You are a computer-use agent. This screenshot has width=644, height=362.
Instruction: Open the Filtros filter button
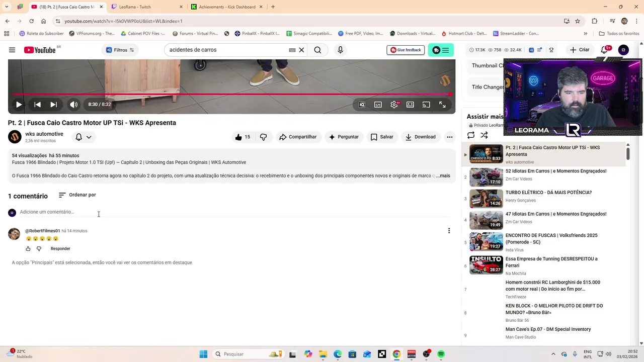tap(120, 50)
